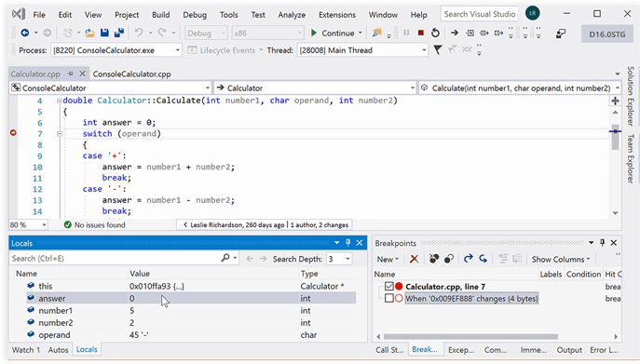Click the Step Over icon
640x364 pixels.
(x=484, y=33)
